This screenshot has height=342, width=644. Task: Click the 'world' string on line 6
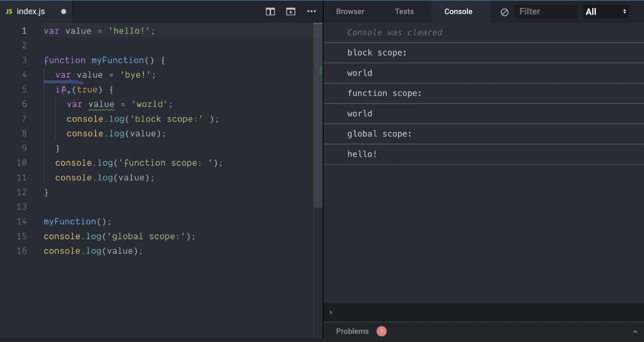click(x=150, y=104)
